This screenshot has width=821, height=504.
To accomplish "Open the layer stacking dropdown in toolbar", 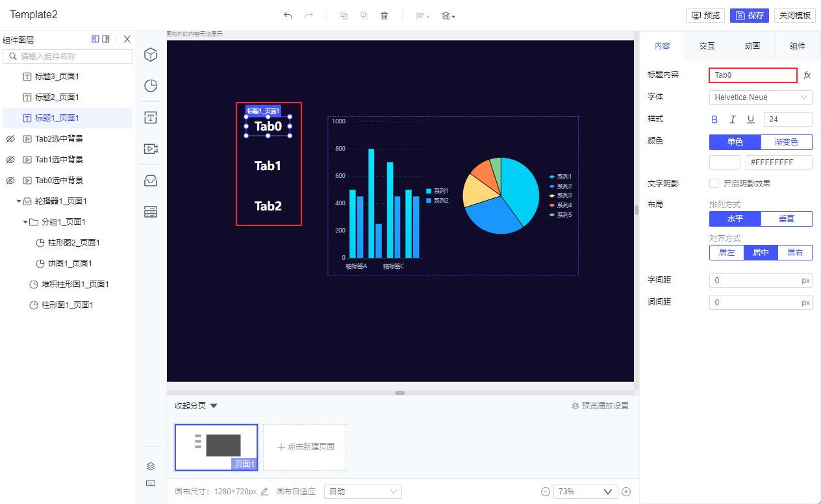I will pos(448,16).
